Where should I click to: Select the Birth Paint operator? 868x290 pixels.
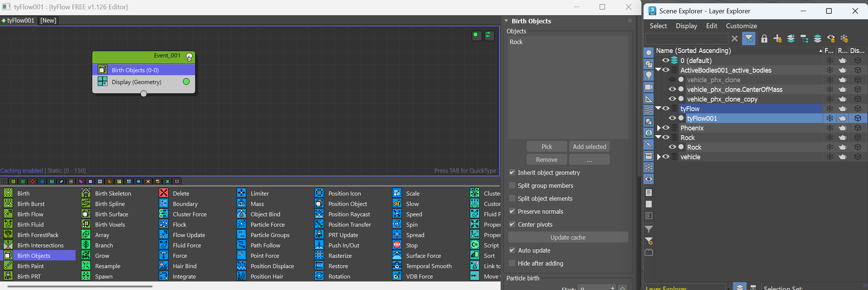[30, 266]
